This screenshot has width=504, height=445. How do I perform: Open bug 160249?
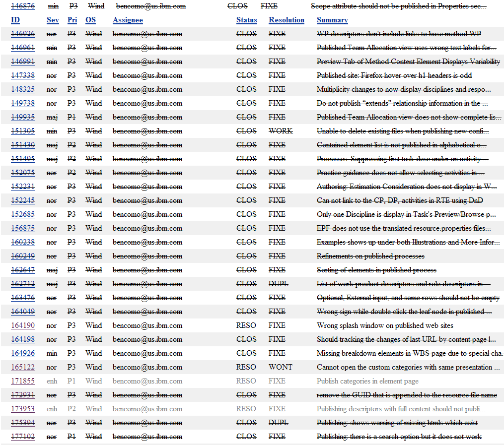coord(23,256)
